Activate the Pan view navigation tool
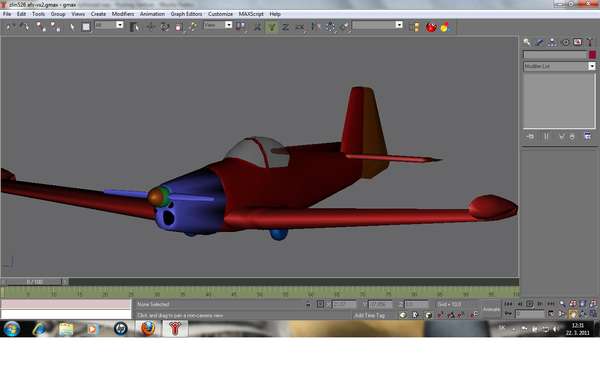600x391 pixels. [x=572, y=314]
